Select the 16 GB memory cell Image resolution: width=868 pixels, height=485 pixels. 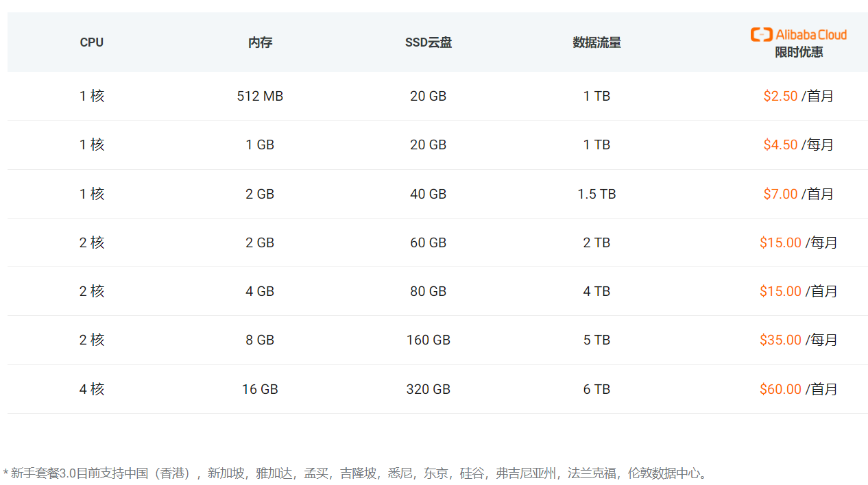[x=260, y=389]
